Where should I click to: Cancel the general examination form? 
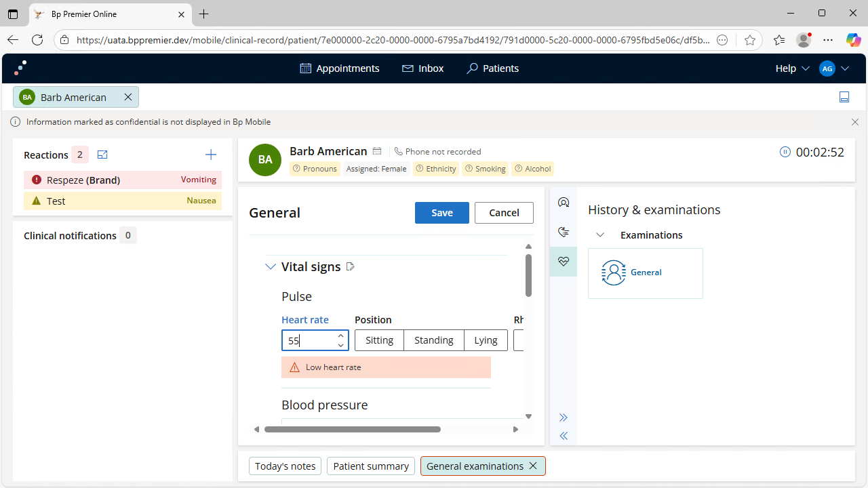point(504,213)
